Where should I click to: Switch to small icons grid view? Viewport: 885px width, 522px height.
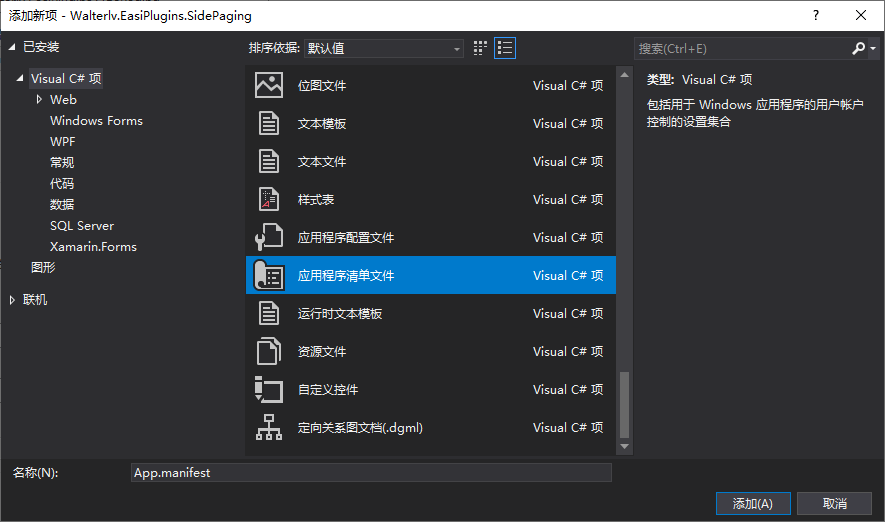(x=481, y=48)
